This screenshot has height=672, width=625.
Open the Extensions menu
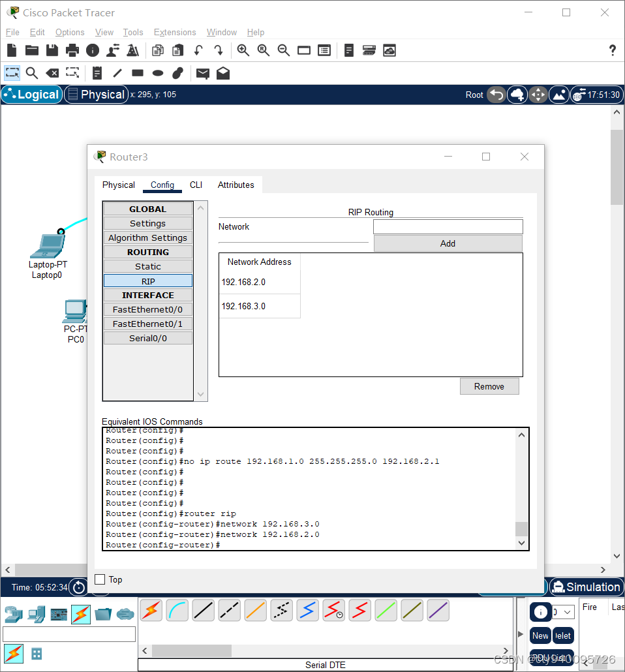click(x=175, y=32)
